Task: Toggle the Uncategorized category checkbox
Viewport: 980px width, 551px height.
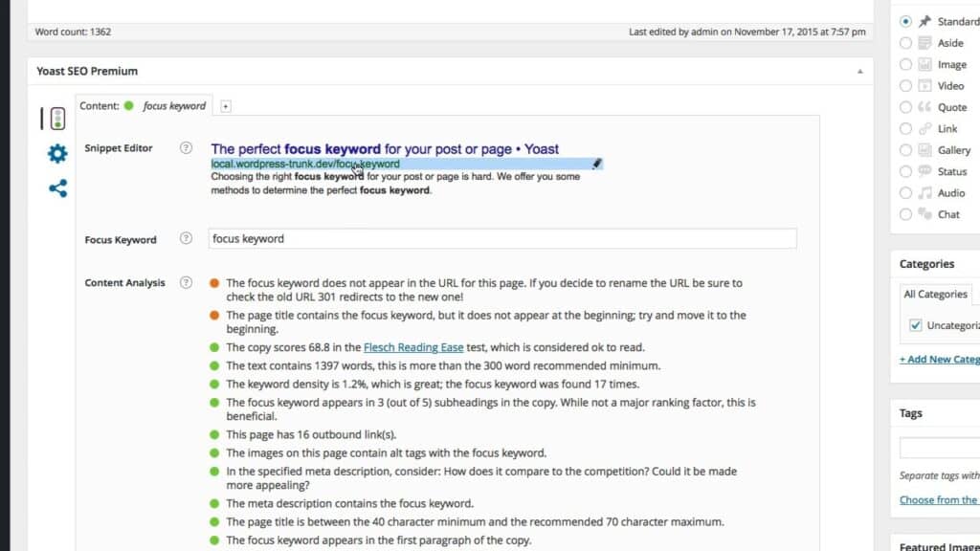Action: pyautogui.click(x=915, y=325)
